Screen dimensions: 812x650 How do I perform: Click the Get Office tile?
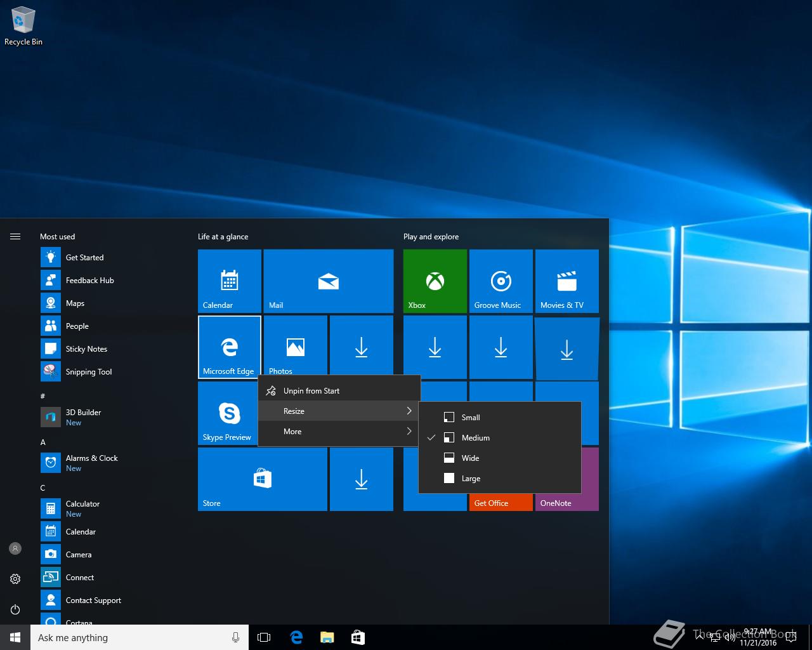pyautogui.click(x=501, y=502)
